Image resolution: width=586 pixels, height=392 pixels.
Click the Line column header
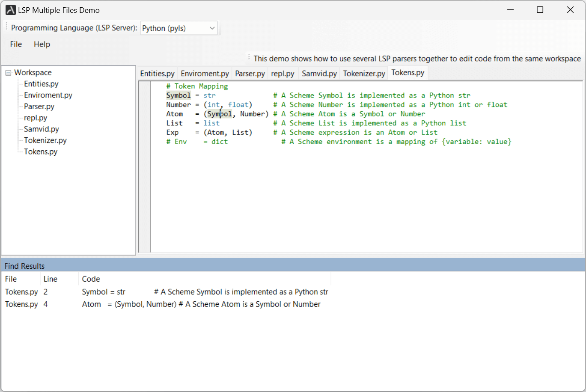coord(59,279)
